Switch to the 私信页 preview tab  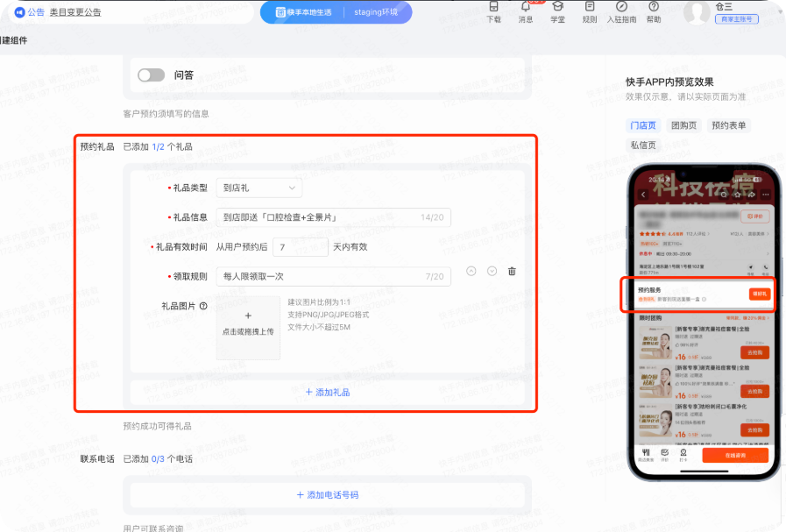pos(643,145)
